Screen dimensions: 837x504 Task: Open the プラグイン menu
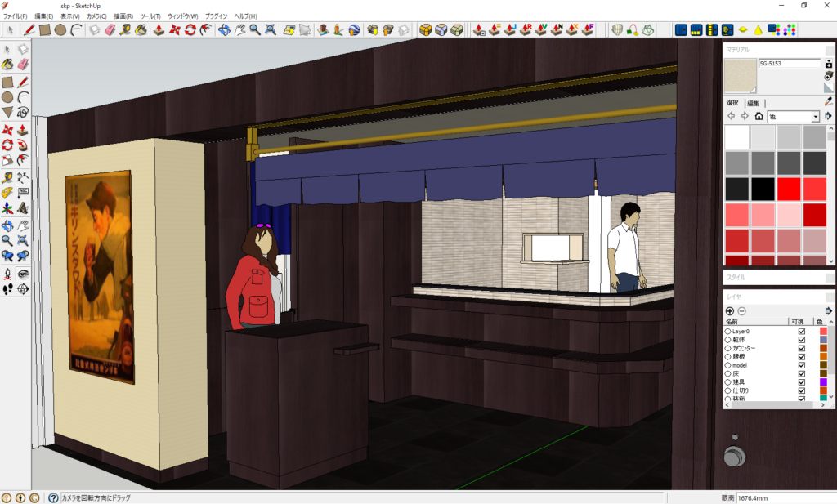pyautogui.click(x=216, y=16)
